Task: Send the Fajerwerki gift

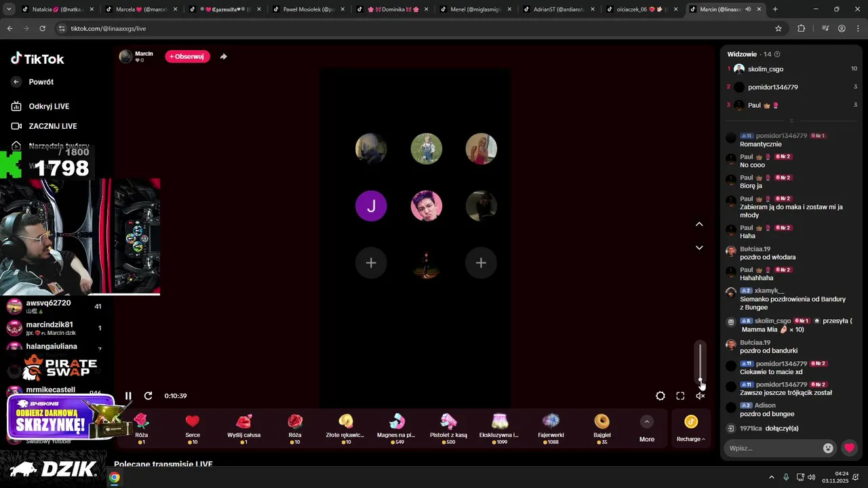Action: (x=551, y=428)
